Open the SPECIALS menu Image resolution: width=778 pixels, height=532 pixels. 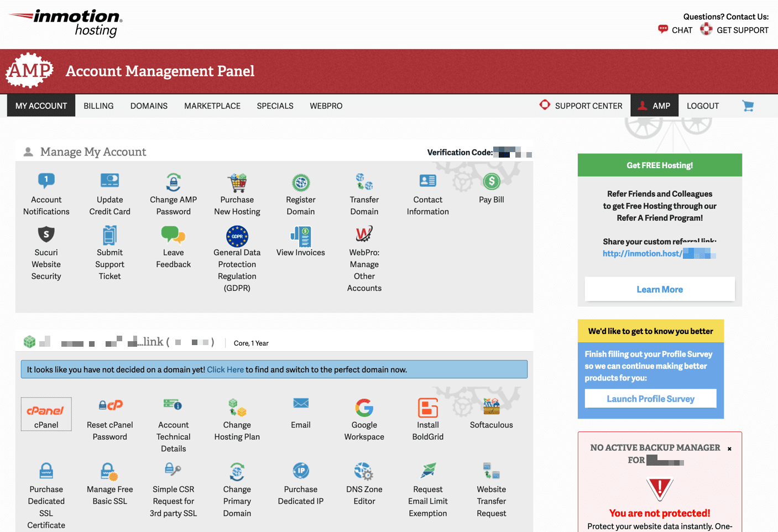(275, 106)
